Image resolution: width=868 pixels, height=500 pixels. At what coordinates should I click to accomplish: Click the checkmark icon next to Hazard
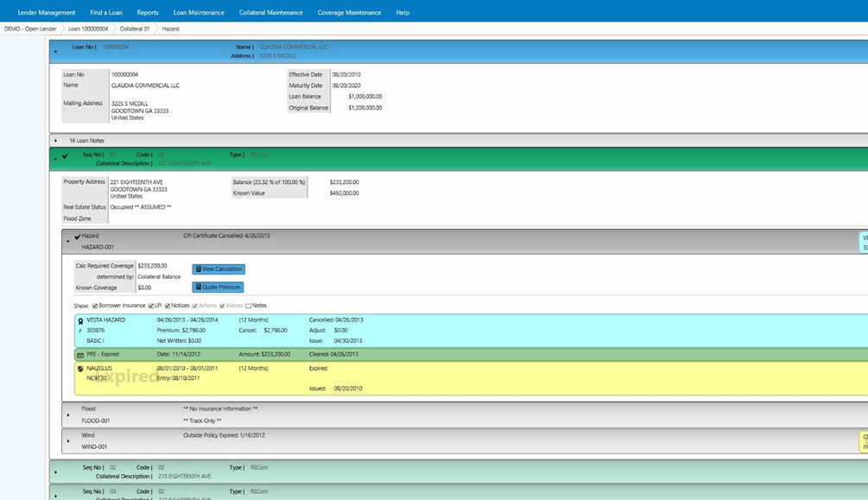pos(78,237)
